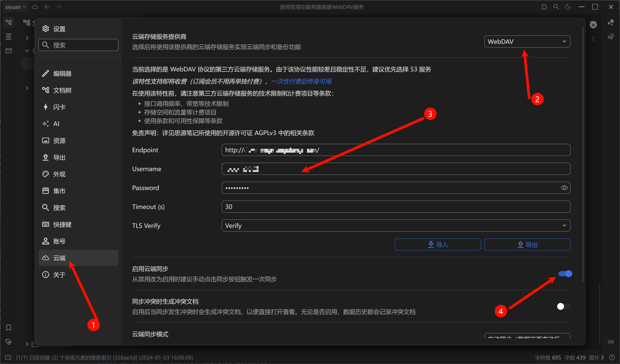Open the 搜索 settings tab in the sidebar list
Image resolution: width=620 pixels, height=364 pixels.
point(78,208)
